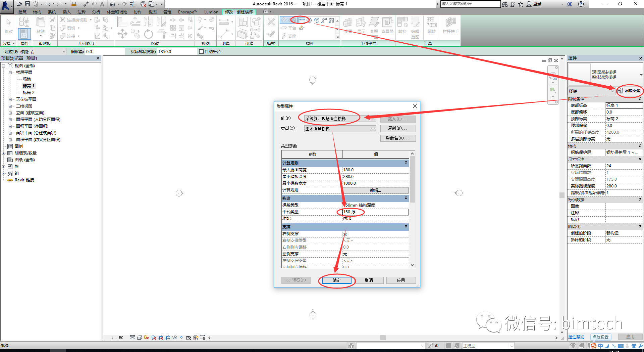Click the 底部标高 value field
This screenshot has height=352, width=644.
[x=624, y=105]
